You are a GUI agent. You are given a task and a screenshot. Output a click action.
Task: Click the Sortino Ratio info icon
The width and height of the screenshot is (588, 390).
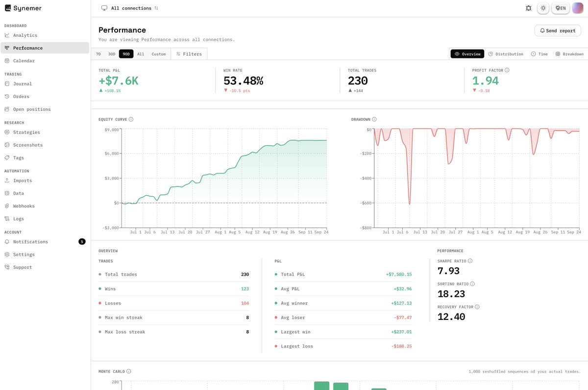472,284
